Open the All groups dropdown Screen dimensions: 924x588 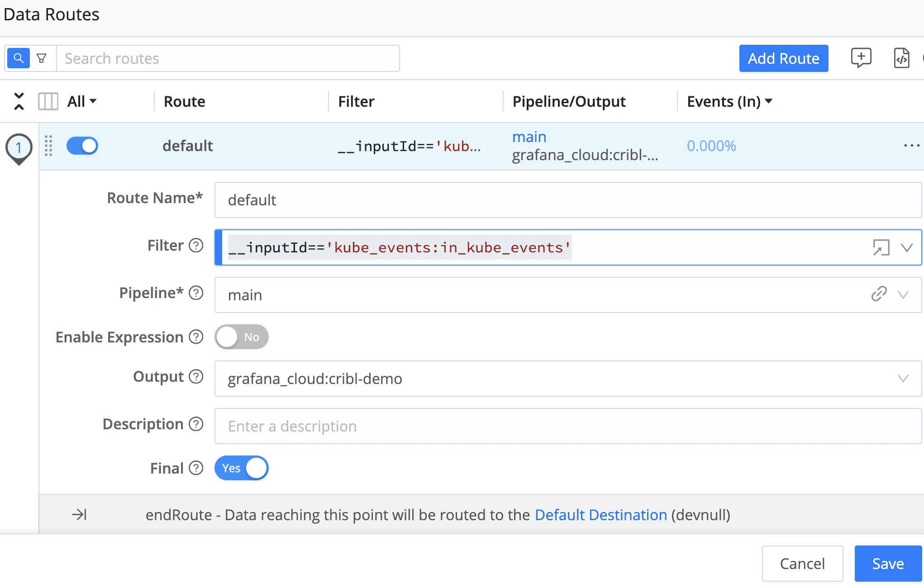coord(82,101)
